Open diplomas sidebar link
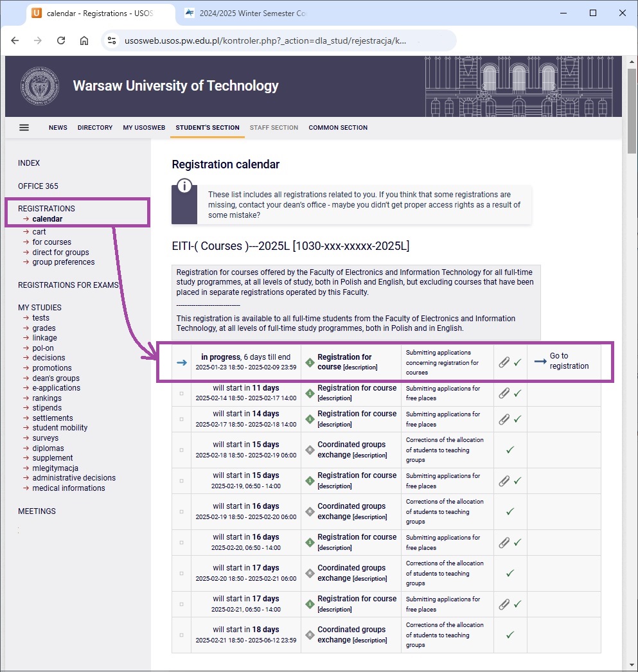 point(48,448)
